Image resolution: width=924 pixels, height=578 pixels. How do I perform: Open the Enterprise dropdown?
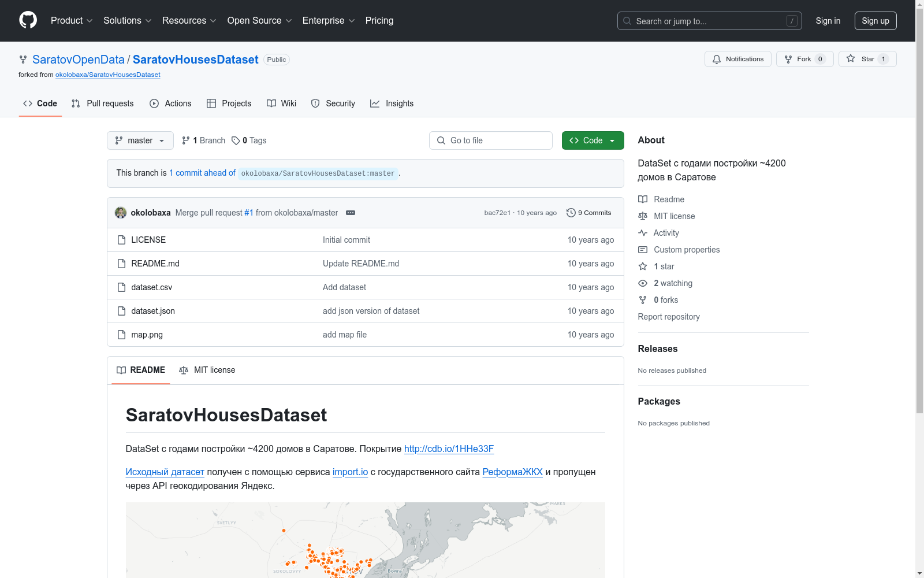tap(329, 21)
